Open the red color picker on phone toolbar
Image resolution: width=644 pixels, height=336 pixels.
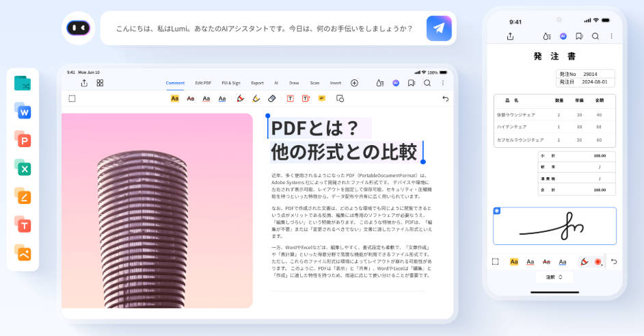pyautogui.click(x=598, y=261)
